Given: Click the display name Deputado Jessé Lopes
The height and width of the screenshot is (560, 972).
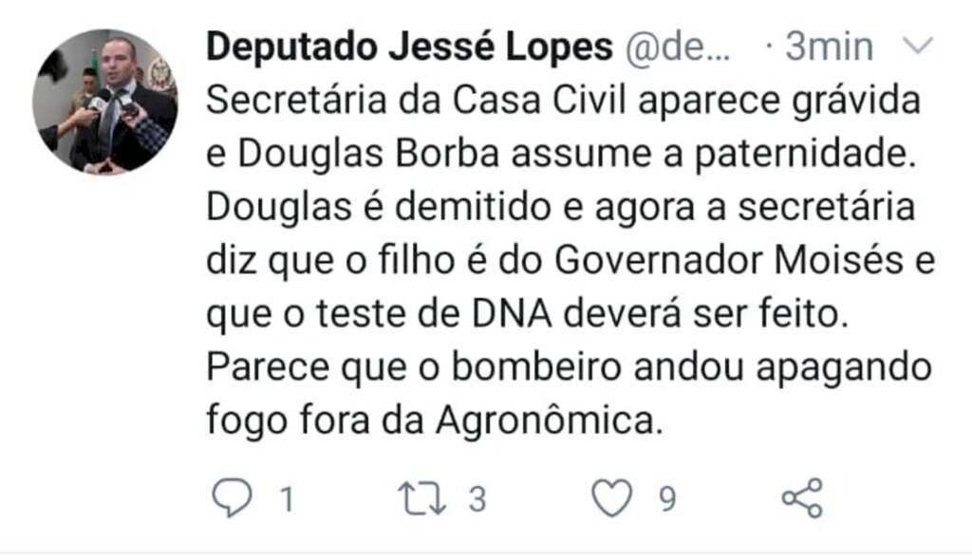Looking at the screenshot, I should point(409,47).
